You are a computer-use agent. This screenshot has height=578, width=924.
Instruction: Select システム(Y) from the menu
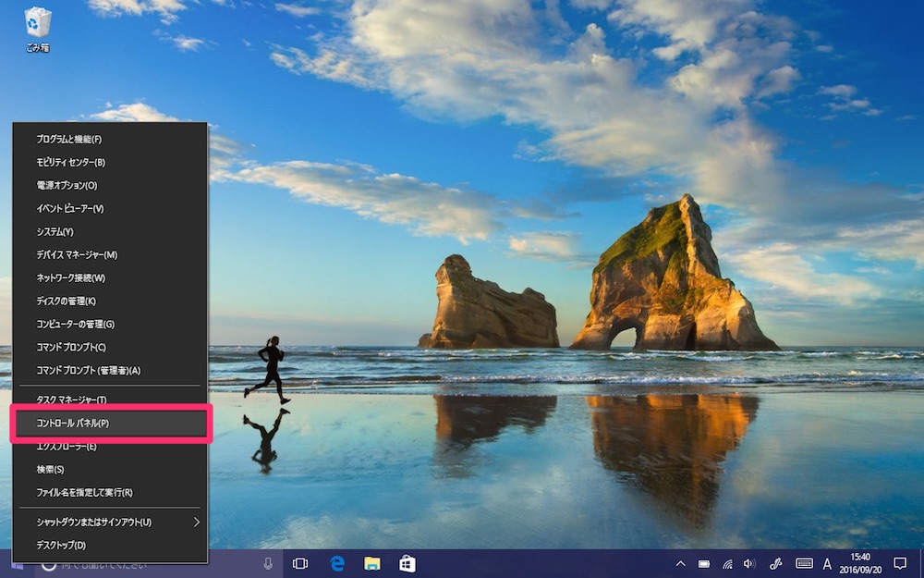click(x=110, y=232)
